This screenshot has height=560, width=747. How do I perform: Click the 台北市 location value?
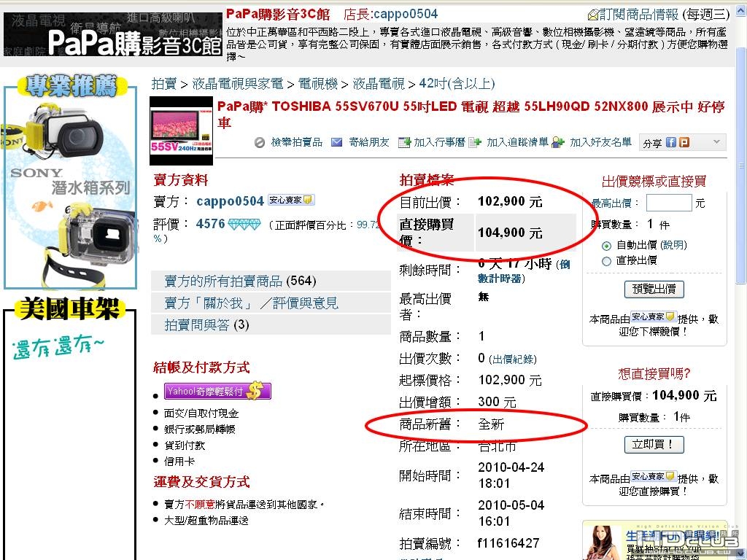pos(497,446)
